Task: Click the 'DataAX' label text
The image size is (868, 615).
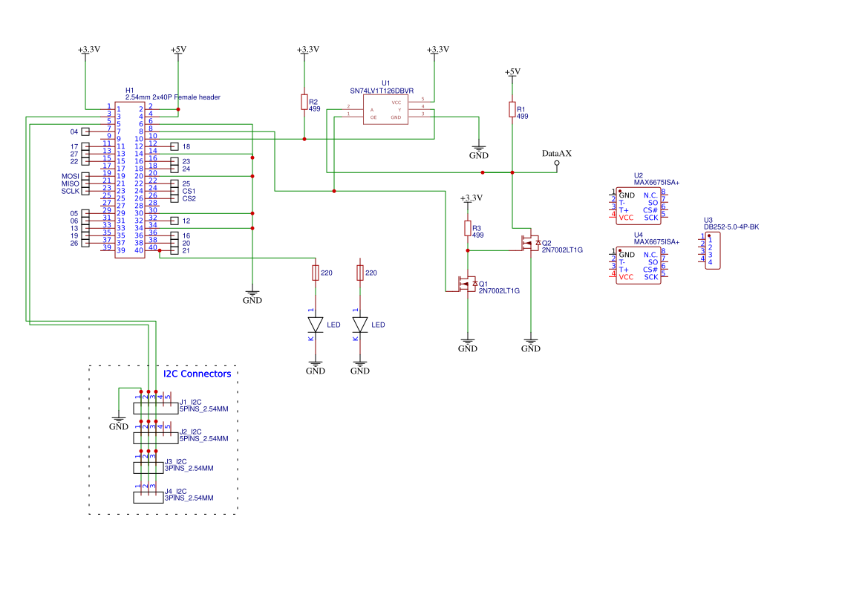Action: tap(556, 153)
